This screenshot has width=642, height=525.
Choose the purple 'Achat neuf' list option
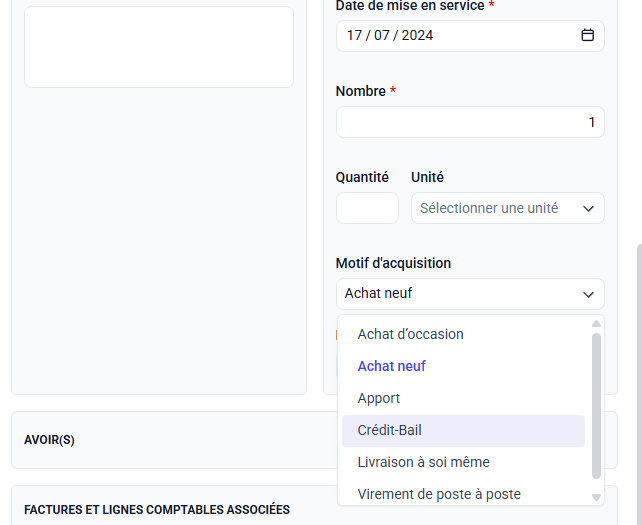pyautogui.click(x=392, y=366)
